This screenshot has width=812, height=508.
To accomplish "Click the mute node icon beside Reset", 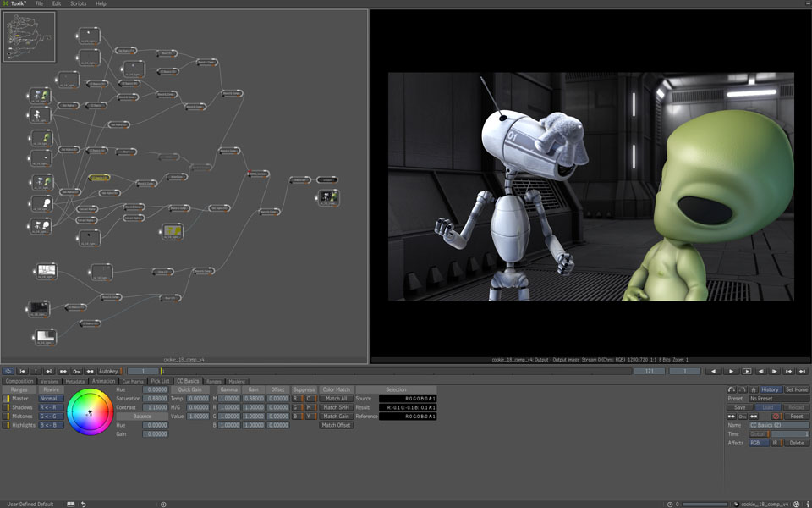I will tap(776, 417).
